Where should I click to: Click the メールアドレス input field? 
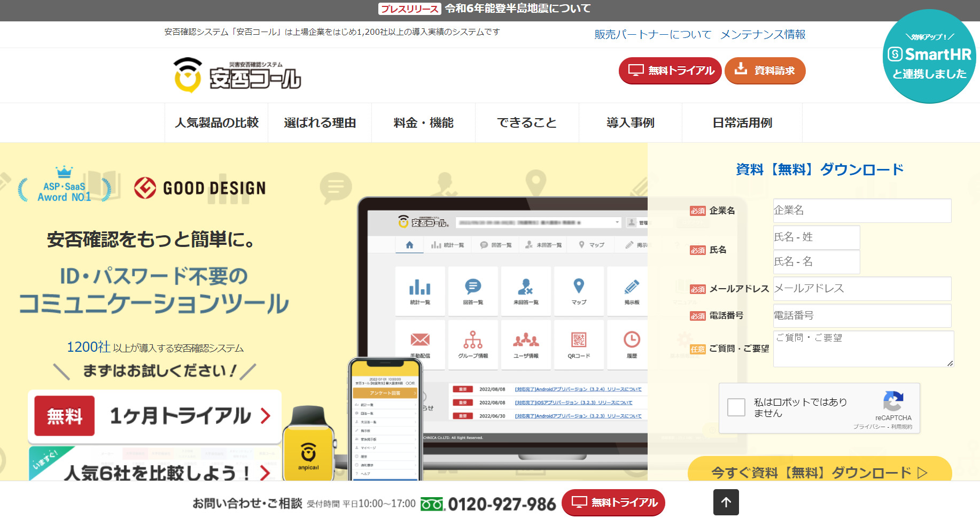click(862, 289)
